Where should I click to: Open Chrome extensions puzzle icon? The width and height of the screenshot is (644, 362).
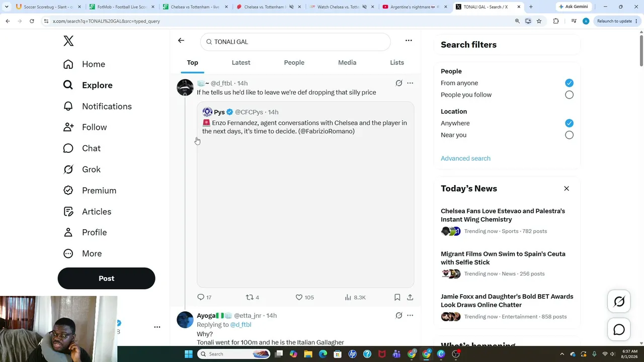[556, 21]
